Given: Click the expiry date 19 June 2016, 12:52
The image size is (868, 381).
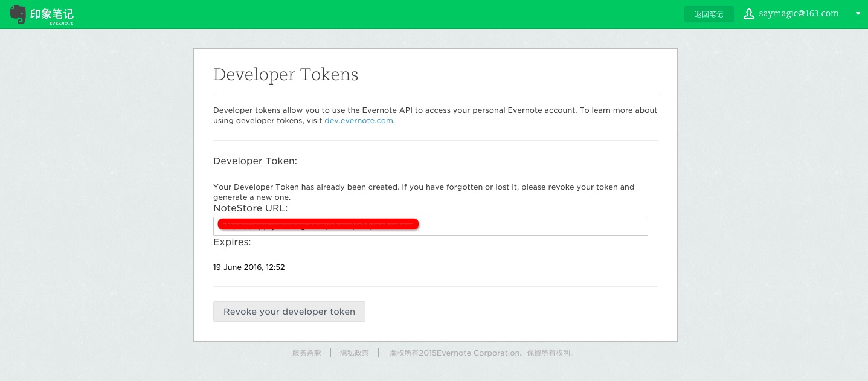Looking at the screenshot, I should [249, 267].
